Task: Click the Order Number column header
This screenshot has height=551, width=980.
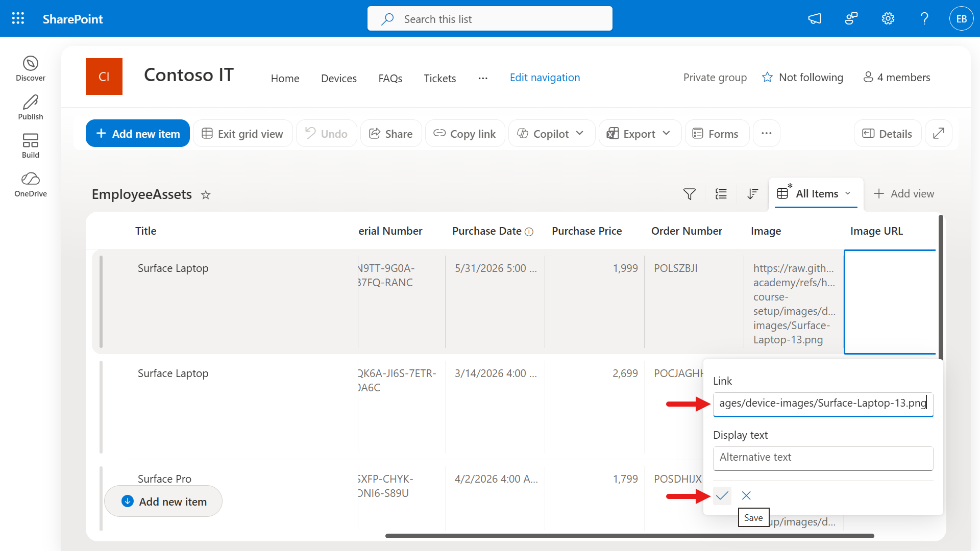Action: (687, 231)
